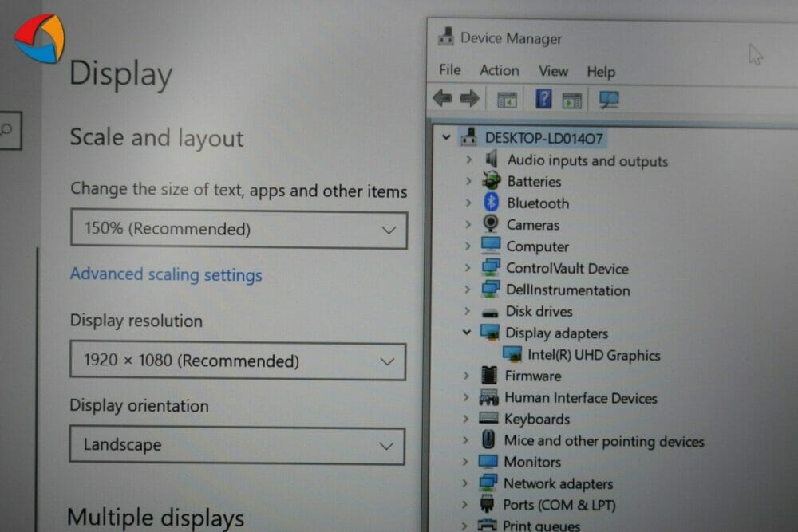This screenshot has width=798, height=532.
Task: Open the 150% (Recommended) scale dropdown
Action: [239, 229]
